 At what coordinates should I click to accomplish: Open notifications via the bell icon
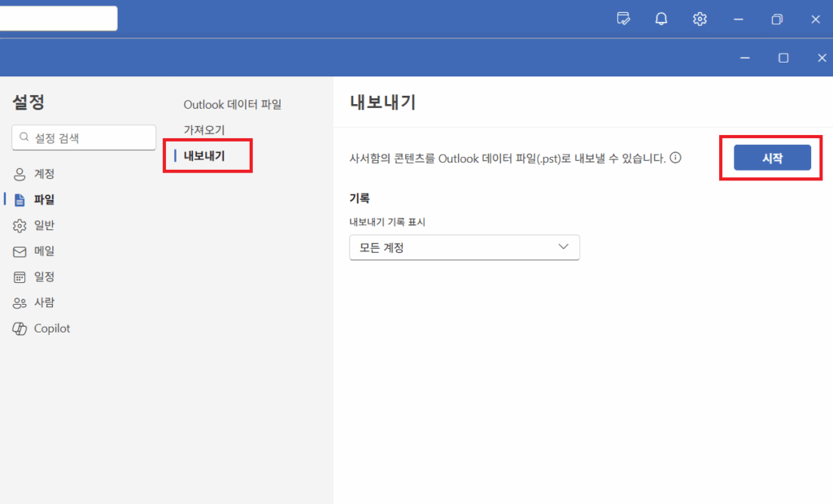pyautogui.click(x=661, y=18)
